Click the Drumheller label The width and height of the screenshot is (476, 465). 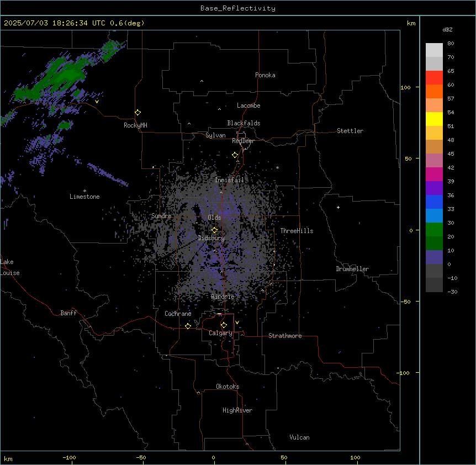point(352,269)
